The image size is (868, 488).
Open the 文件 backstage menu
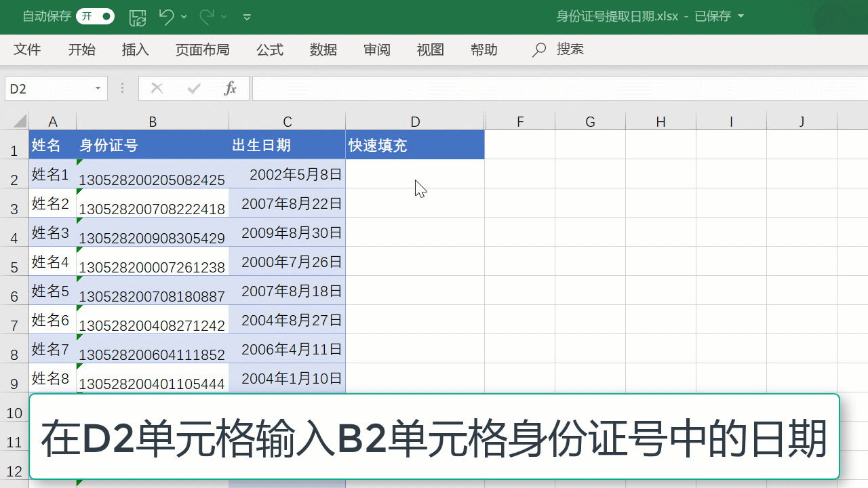(27, 49)
